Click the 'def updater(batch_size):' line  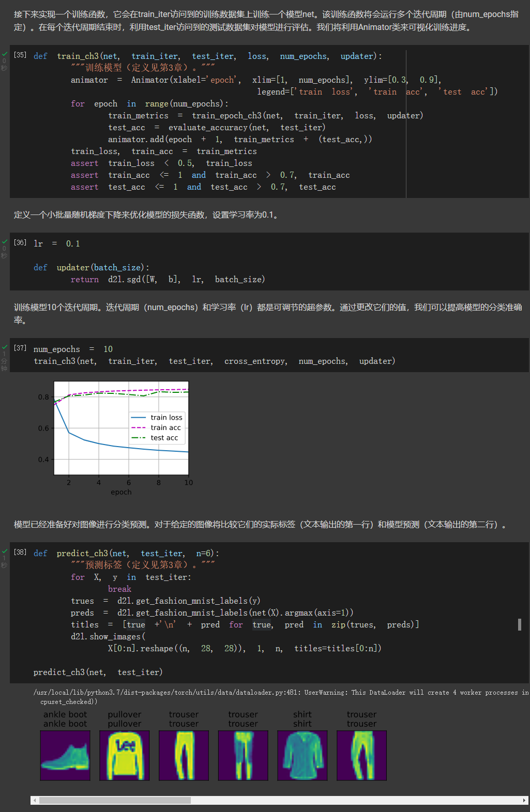[x=92, y=267]
